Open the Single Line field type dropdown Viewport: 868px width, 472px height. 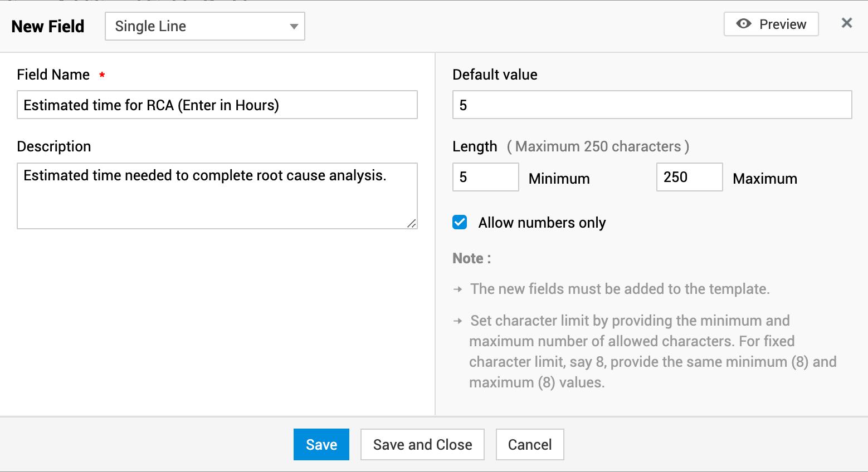coord(204,26)
